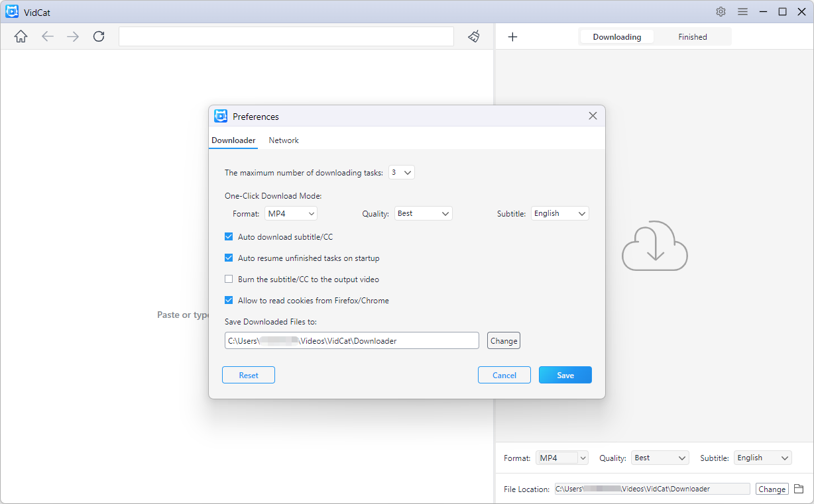Open the download folder via folder icon
Screen dimensions: 814x504
pos(799,489)
